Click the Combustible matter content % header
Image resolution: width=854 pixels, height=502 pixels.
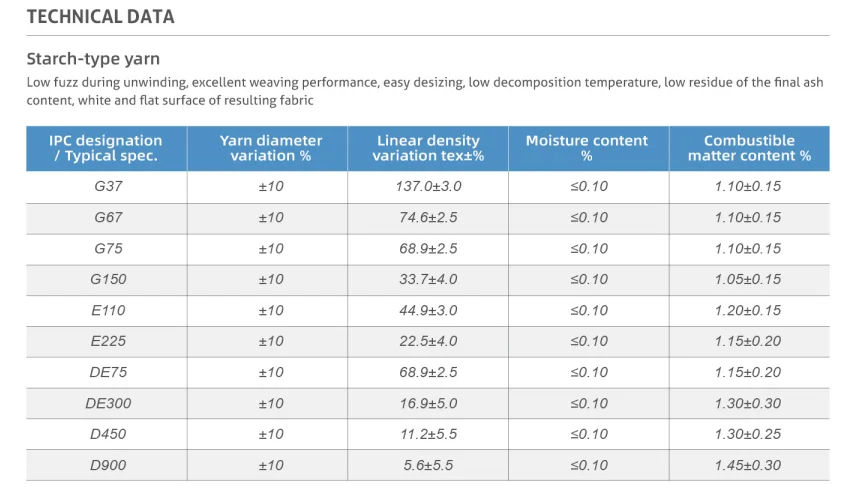748,148
